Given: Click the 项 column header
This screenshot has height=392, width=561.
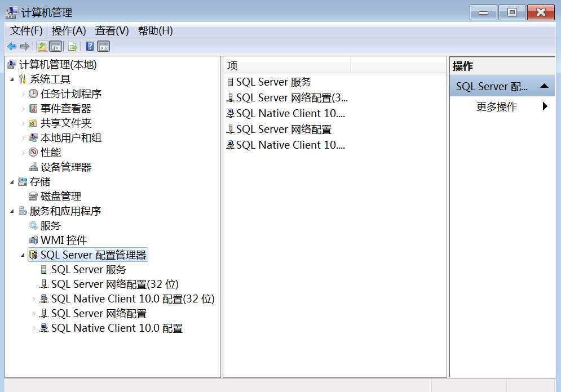Looking at the screenshot, I should pyautogui.click(x=288, y=66).
